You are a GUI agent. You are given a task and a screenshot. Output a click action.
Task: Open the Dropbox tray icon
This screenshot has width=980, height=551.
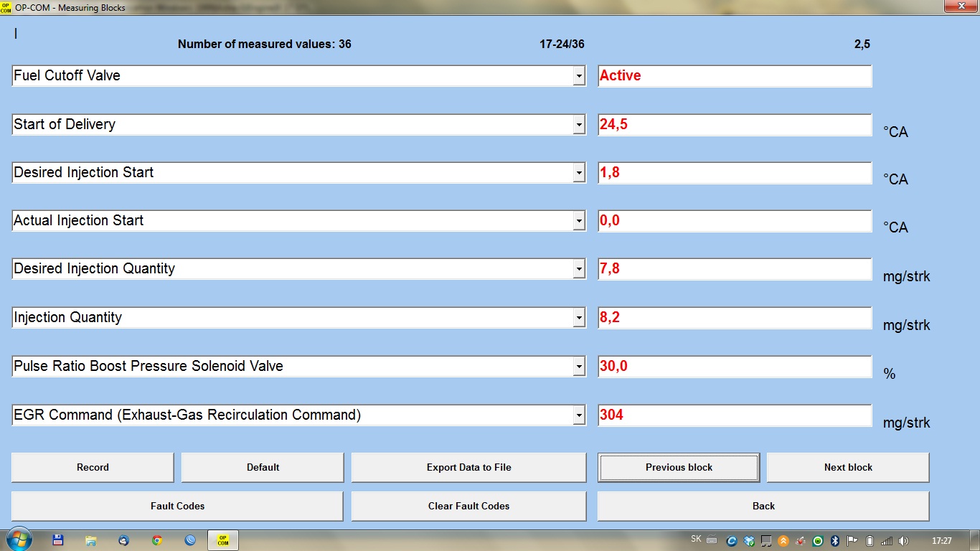(x=749, y=541)
